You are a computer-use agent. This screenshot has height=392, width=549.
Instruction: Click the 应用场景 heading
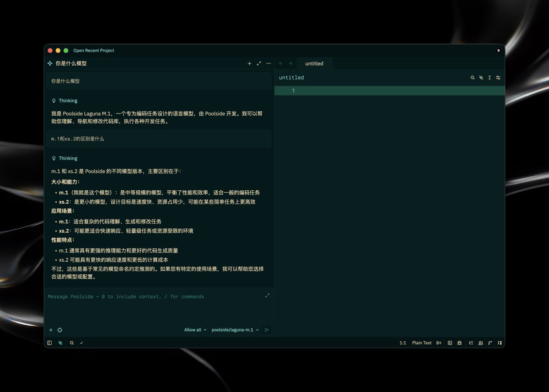(63, 211)
